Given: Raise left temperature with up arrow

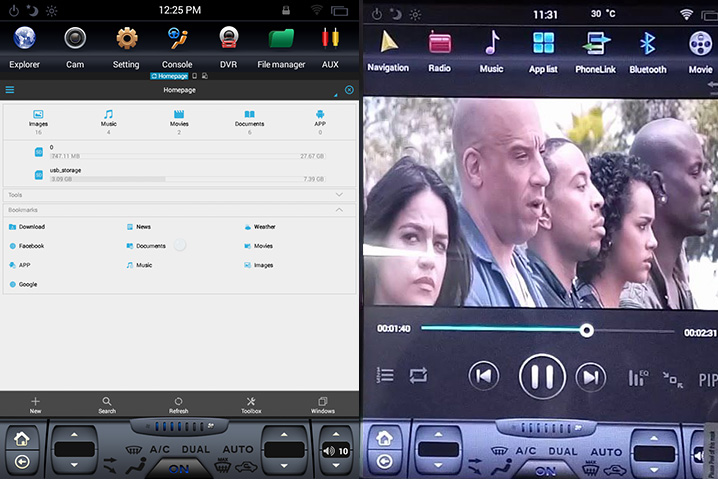Looking at the screenshot, I should coord(74,434).
